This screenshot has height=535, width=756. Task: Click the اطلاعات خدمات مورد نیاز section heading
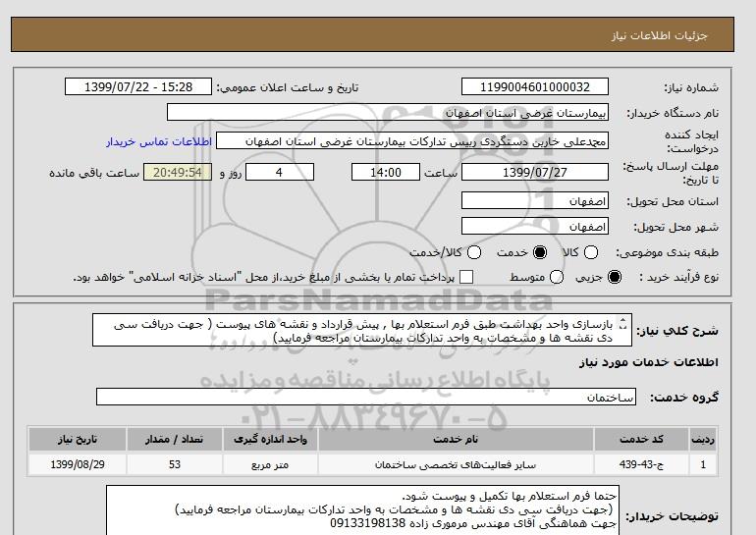tap(648, 362)
